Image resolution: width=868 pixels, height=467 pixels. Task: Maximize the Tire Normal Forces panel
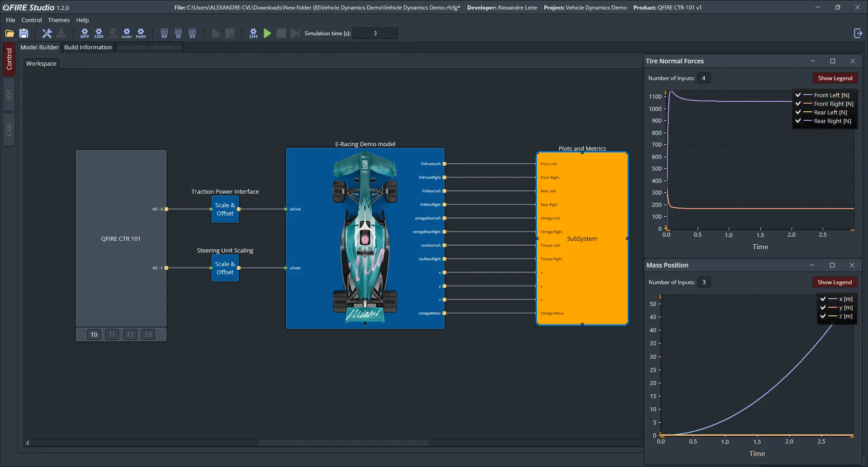(832, 61)
